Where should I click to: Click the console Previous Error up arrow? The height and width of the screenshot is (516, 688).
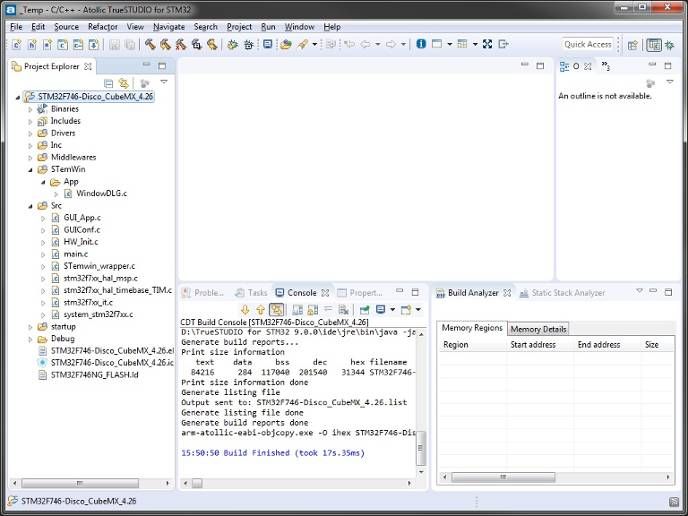coord(260,310)
